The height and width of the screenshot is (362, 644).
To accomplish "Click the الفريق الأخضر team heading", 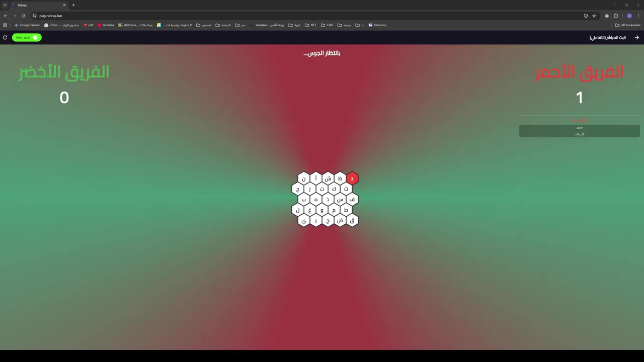I will (x=64, y=72).
